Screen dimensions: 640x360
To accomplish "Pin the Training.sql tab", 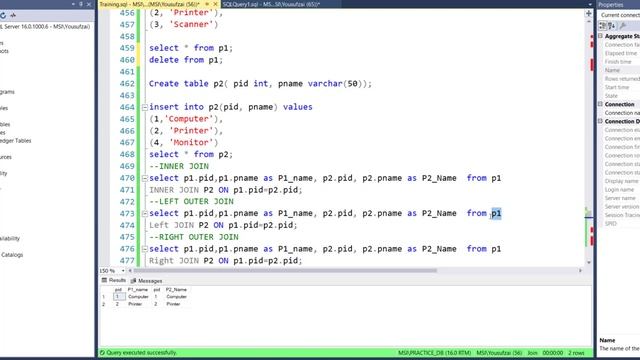I will click(207, 4).
